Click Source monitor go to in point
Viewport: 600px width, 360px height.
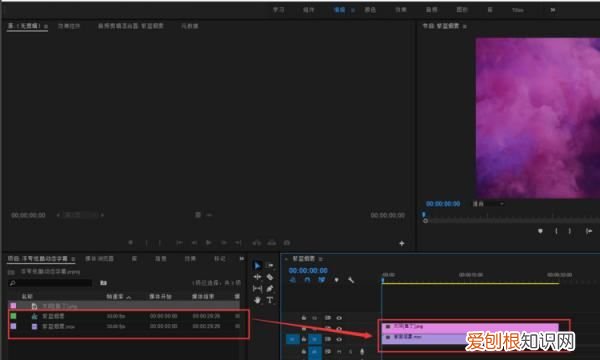coord(179,243)
